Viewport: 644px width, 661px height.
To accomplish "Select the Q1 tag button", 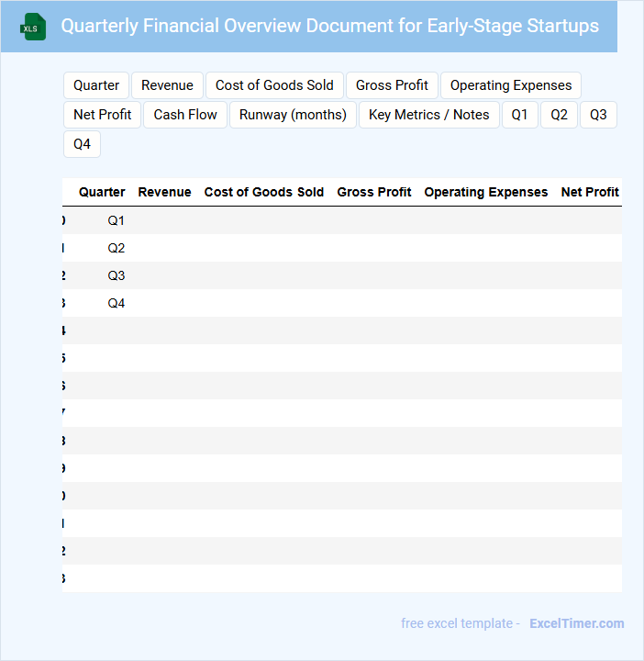I will pyautogui.click(x=520, y=115).
